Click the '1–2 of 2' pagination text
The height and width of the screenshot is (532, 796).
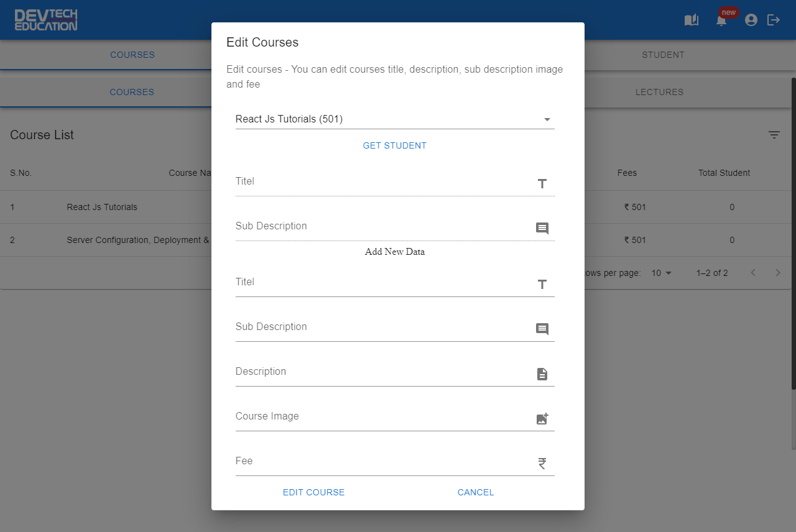pos(712,273)
